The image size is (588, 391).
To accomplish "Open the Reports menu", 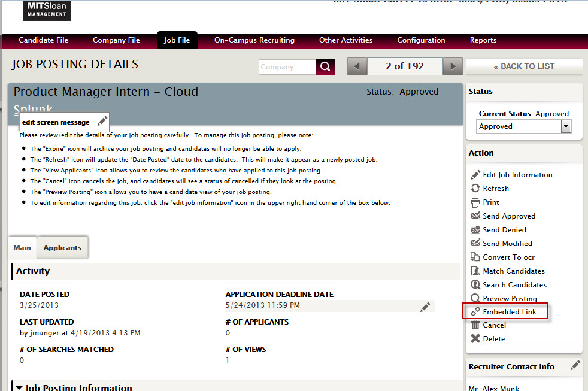I will point(483,40).
